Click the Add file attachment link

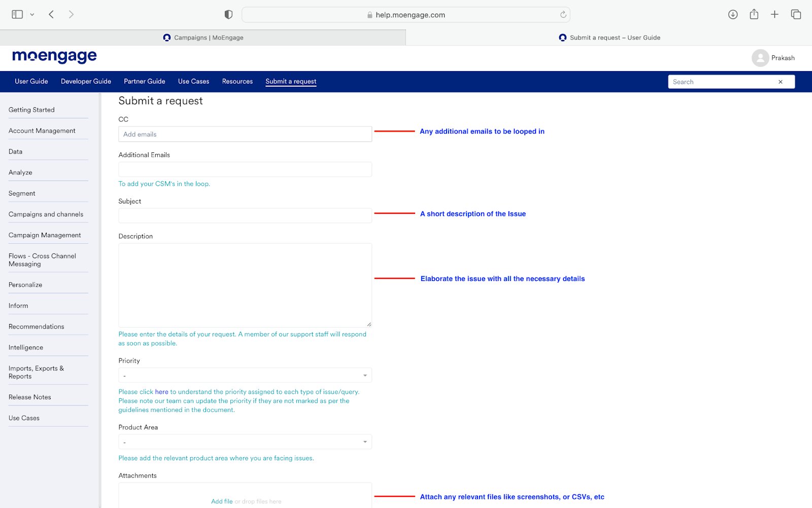click(x=222, y=501)
